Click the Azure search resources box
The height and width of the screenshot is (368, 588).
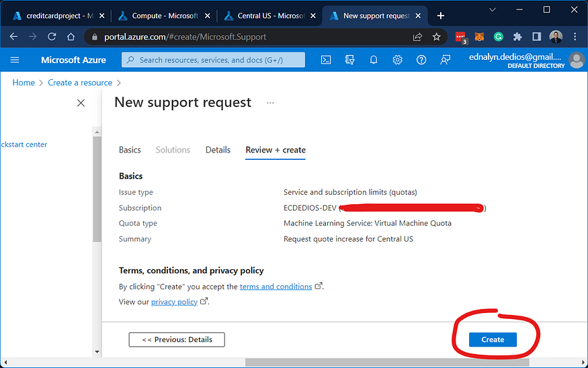[x=214, y=60]
